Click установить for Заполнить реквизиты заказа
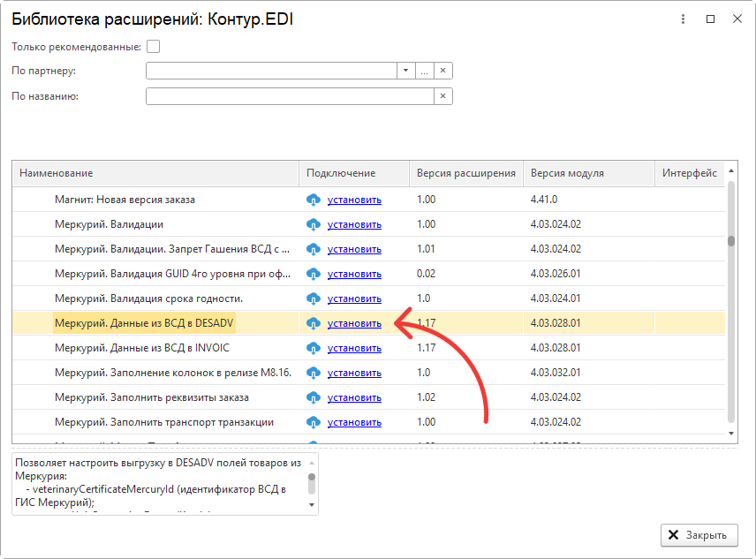Screen dimensions: 756x559 click(354, 397)
